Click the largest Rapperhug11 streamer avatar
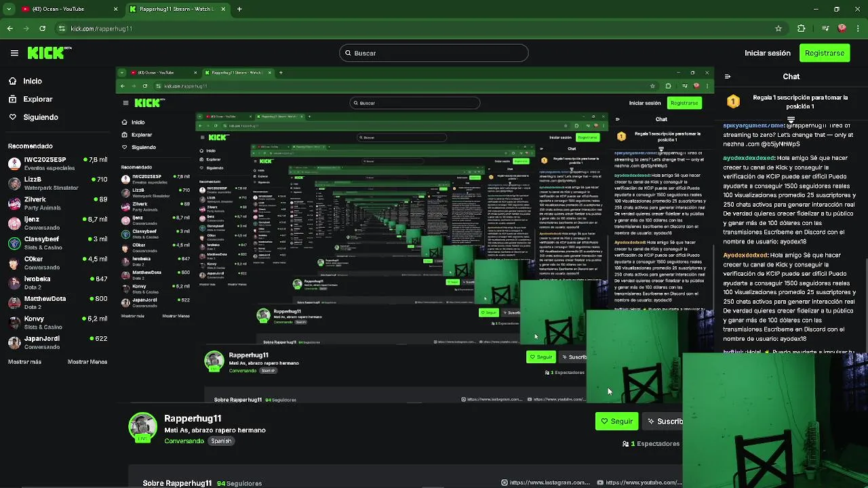This screenshot has height=488, width=868. coord(142,427)
